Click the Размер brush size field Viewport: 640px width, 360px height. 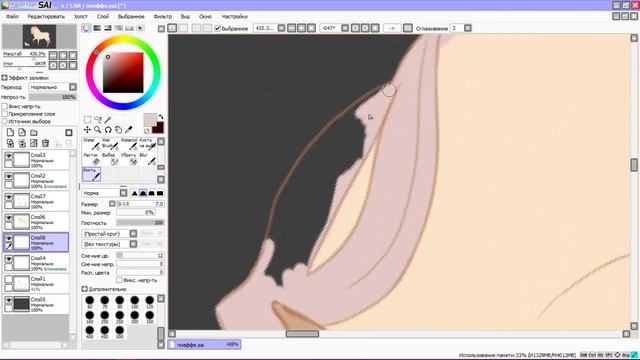(x=140, y=203)
